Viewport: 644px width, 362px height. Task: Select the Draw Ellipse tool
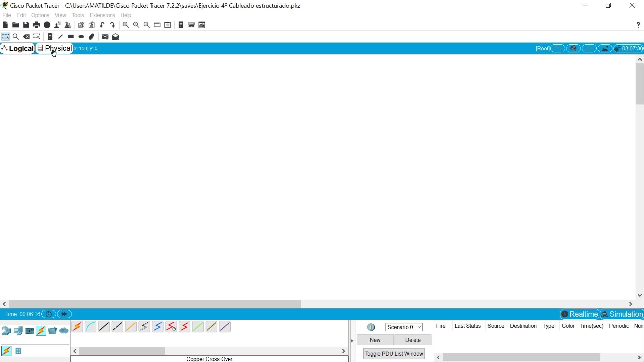click(81, 37)
